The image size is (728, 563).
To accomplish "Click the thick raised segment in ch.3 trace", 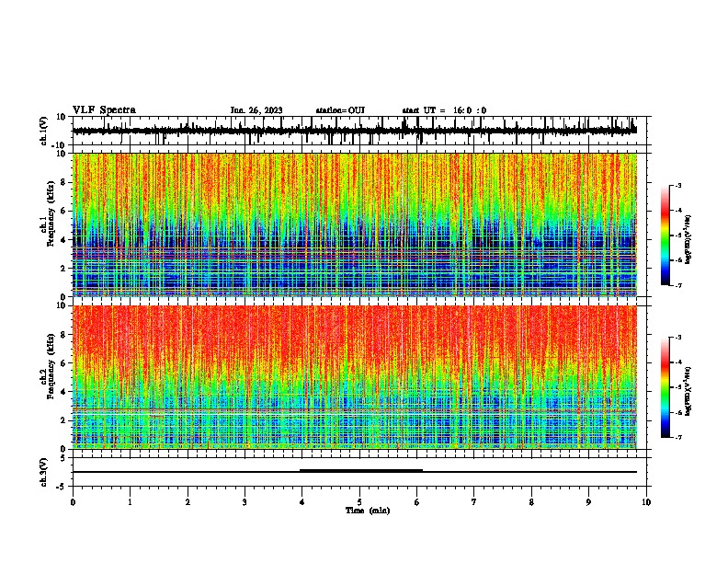I will click(x=361, y=470).
